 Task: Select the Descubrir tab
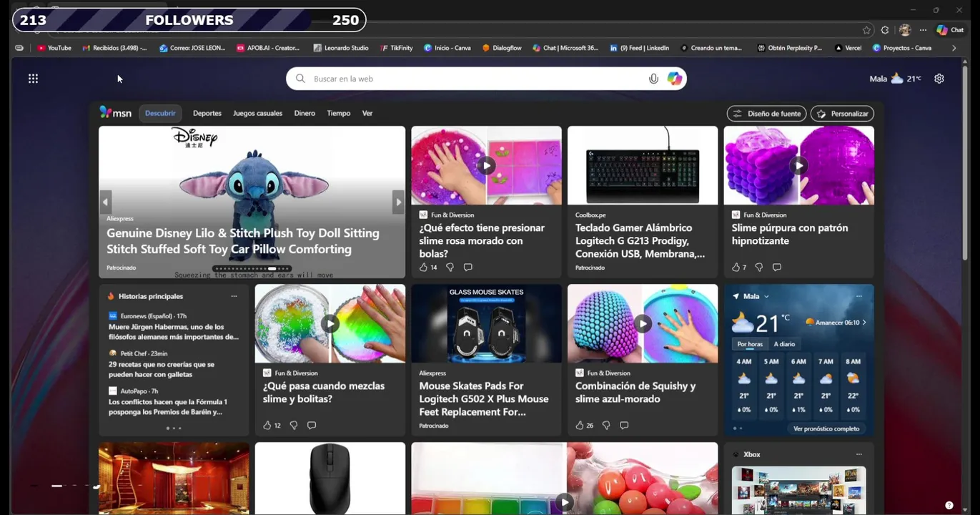(160, 113)
